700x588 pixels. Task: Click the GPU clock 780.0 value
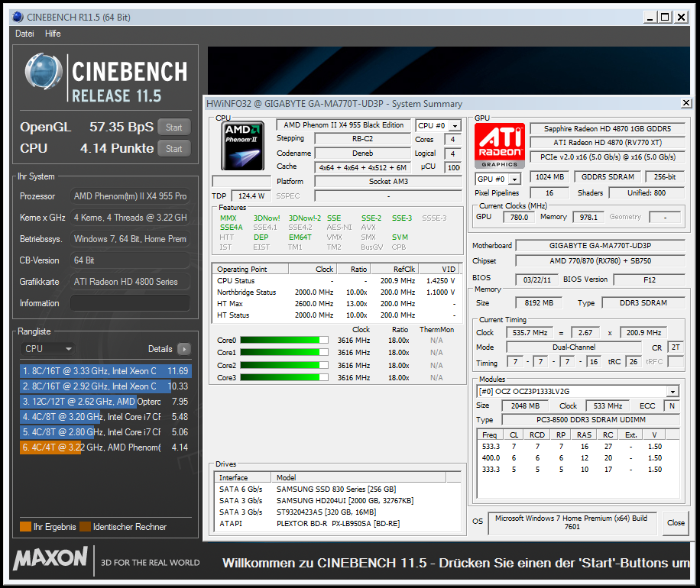click(x=519, y=218)
